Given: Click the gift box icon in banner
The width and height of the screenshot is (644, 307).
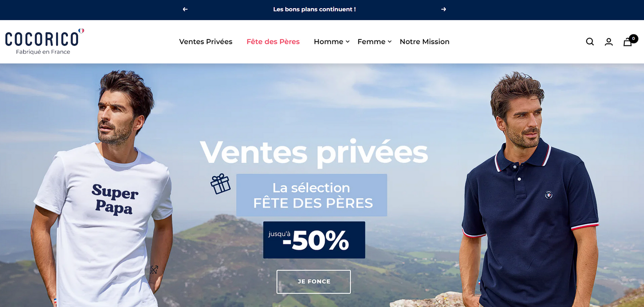Looking at the screenshot, I should (221, 184).
